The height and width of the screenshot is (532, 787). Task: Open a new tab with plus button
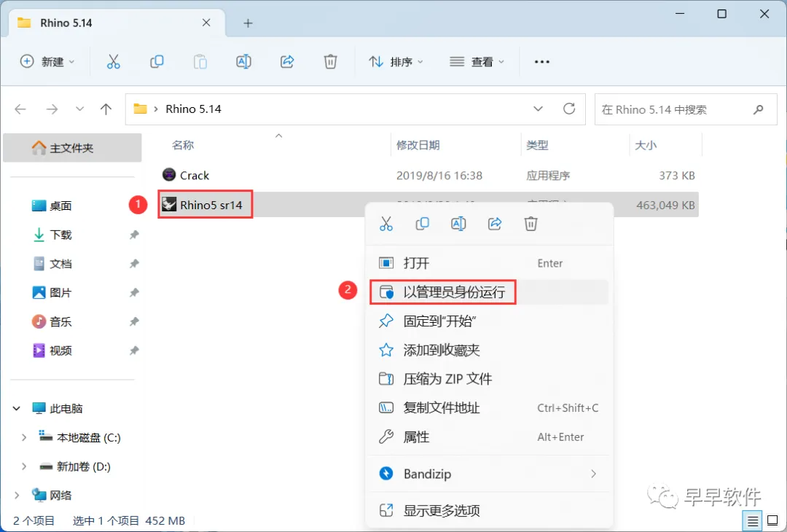[x=248, y=23]
